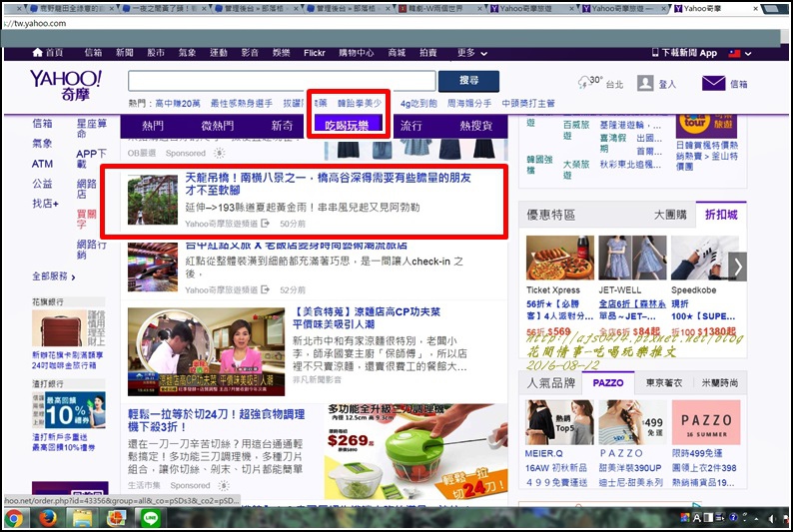Viewport: 793px width, 532px height.
Task: Switch to the 韓劇-W兩個世界 browser tab
Action: click(x=438, y=8)
